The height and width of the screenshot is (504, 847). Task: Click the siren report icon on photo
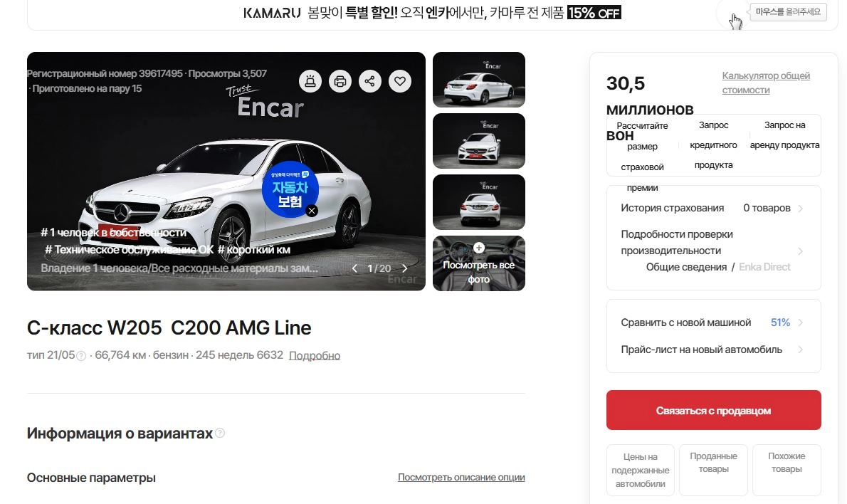point(310,81)
